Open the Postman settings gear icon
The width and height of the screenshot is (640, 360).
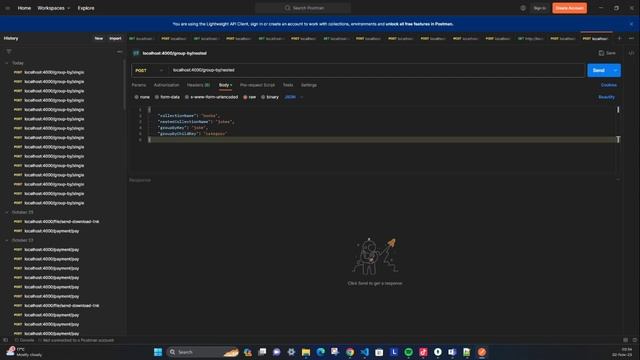click(x=523, y=8)
